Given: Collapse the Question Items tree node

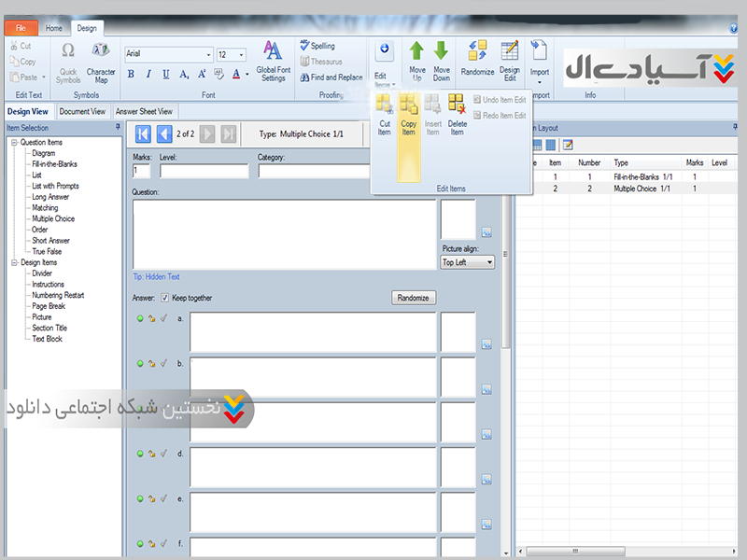Looking at the screenshot, I should [x=14, y=142].
